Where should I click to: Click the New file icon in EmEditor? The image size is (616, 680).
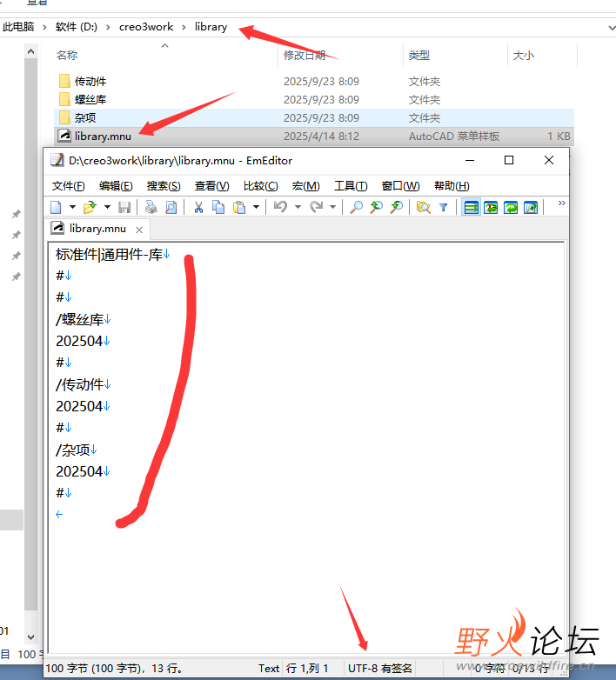pyautogui.click(x=56, y=207)
